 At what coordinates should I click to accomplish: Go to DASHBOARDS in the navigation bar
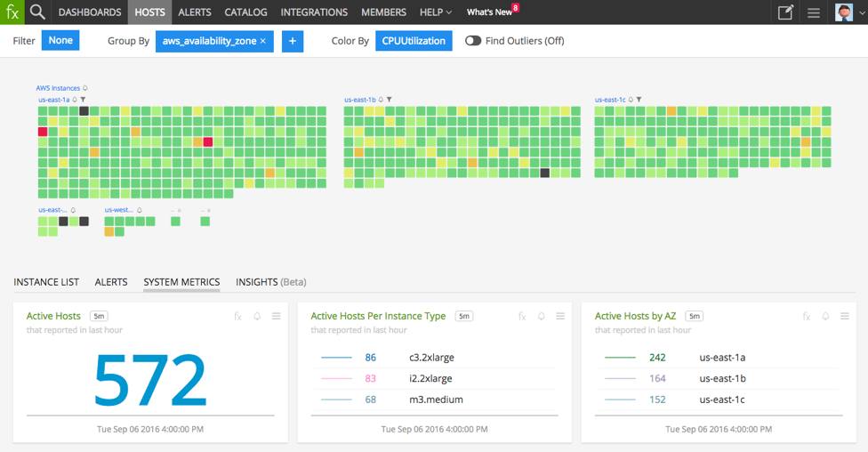tap(90, 12)
